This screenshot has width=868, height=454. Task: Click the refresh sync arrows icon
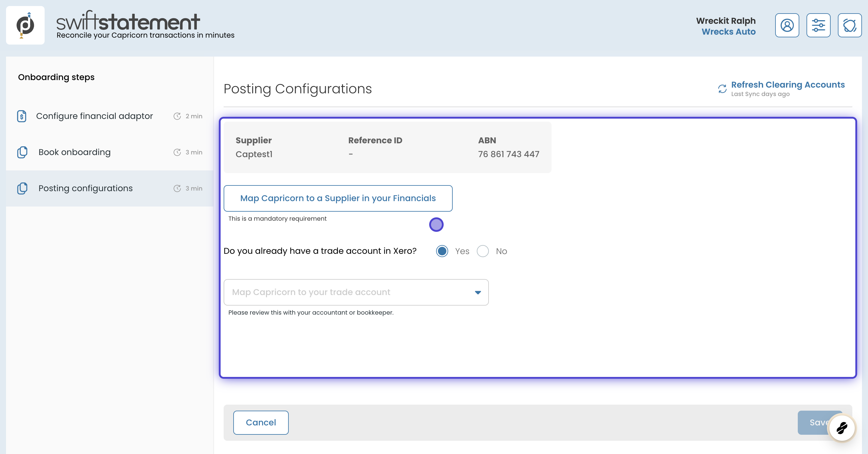pyautogui.click(x=722, y=89)
